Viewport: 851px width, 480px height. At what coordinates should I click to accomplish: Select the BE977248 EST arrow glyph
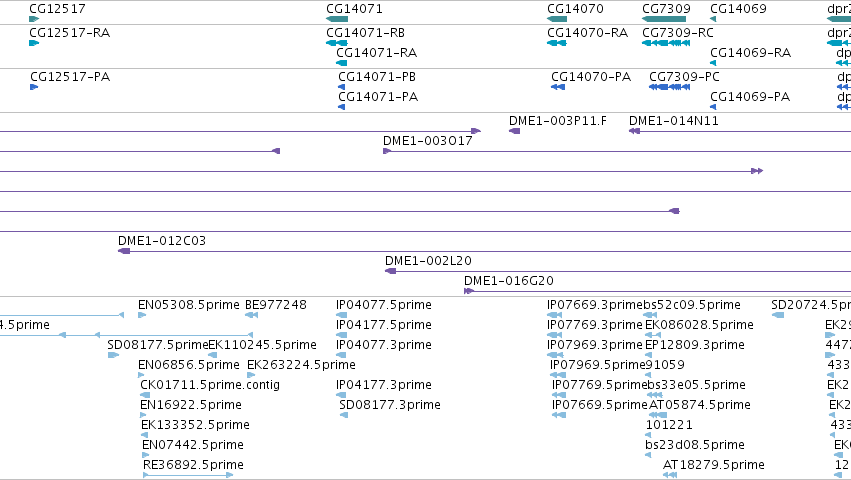(x=251, y=315)
